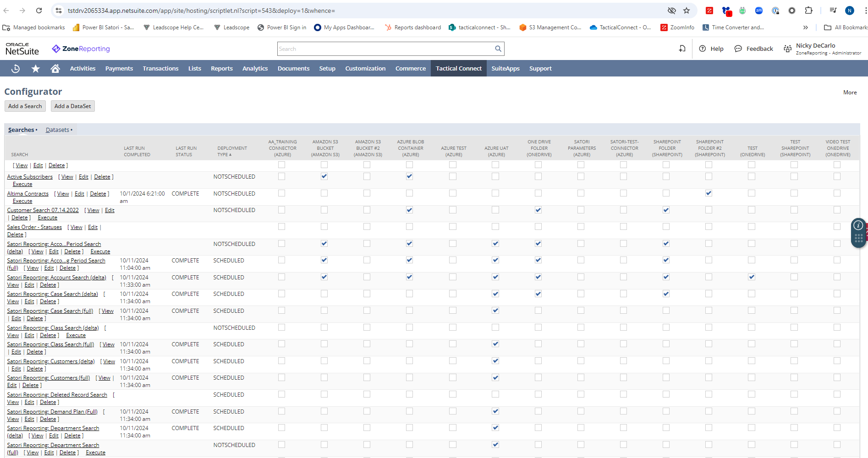Open the Tactical Connect menu
Screen dimensions: 868x458
point(458,69)
